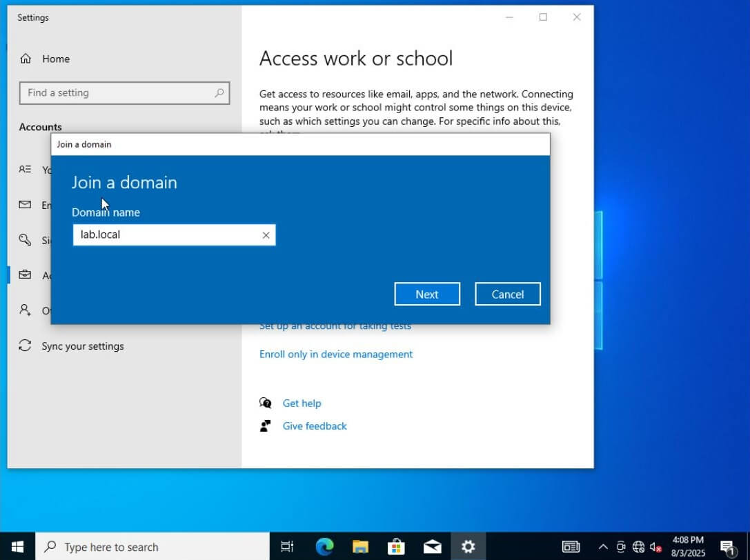Open the Mail app from the taskbar
The height and width of the screenshot is (560, 750).
[x=433, y=546]
